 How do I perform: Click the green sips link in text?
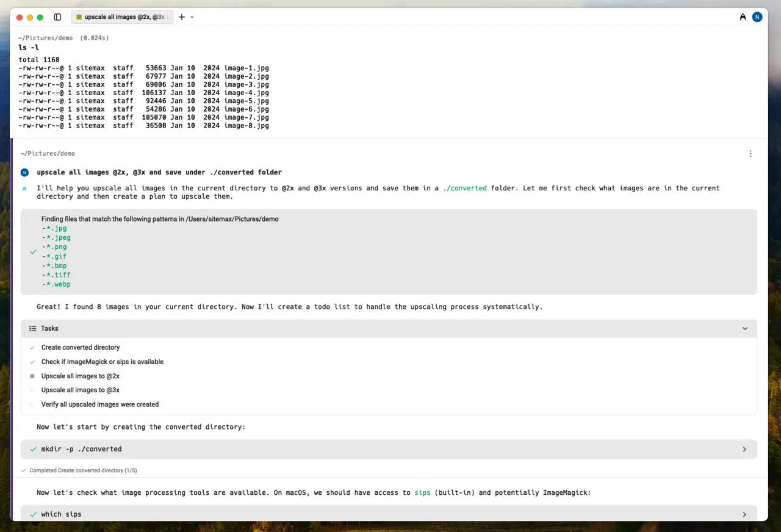422,492
